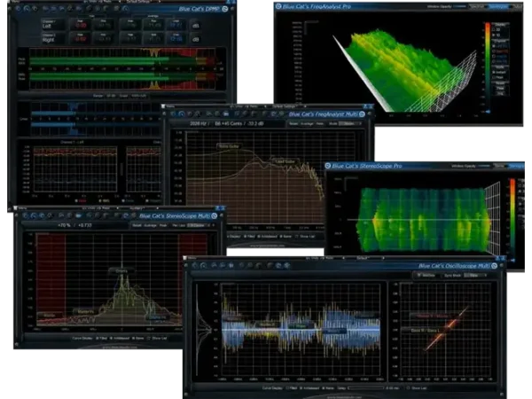Adjust Window Opacity slider in FreqAnalyst Pro
Viewport: 532px width, 399px height.
[460, 6]
